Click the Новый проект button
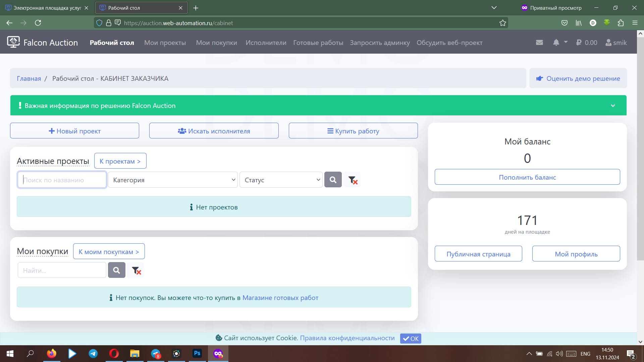Screen dimensions: 644x362 74,131
